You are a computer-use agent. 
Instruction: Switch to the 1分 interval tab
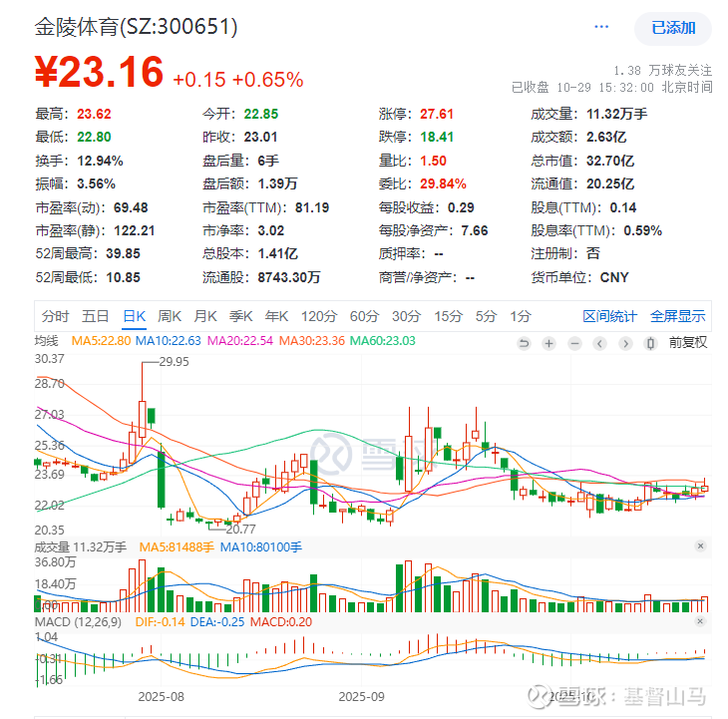click(x=521, y=316)
